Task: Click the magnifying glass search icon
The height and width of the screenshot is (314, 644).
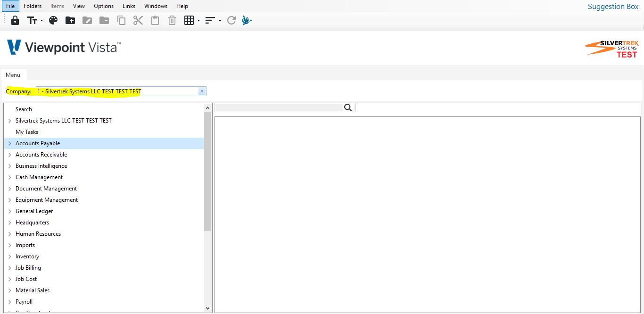Action: (348, 107)
